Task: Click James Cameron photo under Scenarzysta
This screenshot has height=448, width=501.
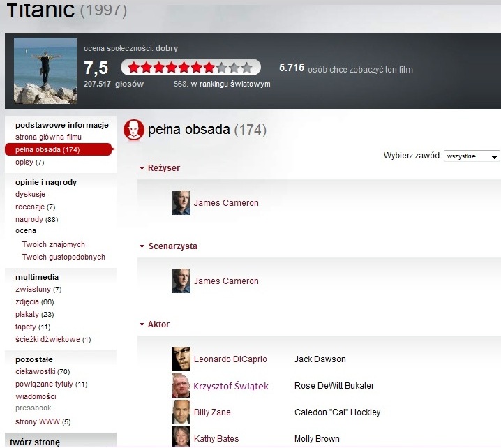Action: (x=181, y=281)
